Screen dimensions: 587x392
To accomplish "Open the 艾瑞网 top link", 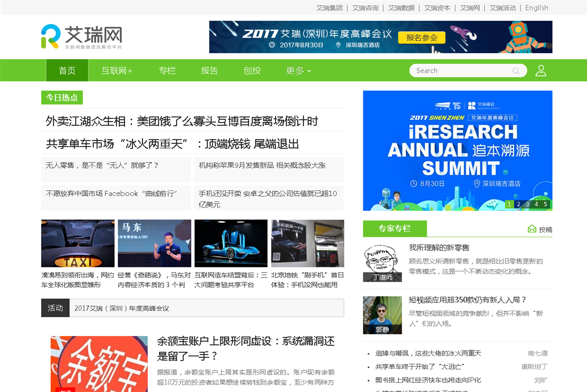I will pyautogui.click(x=471, y=8).
